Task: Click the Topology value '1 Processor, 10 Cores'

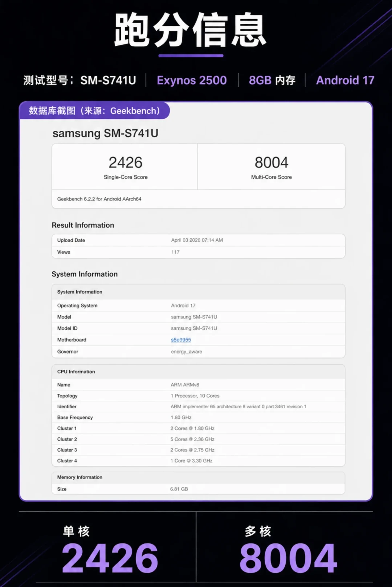Action: pyautogui.click(x=195, y=396)
